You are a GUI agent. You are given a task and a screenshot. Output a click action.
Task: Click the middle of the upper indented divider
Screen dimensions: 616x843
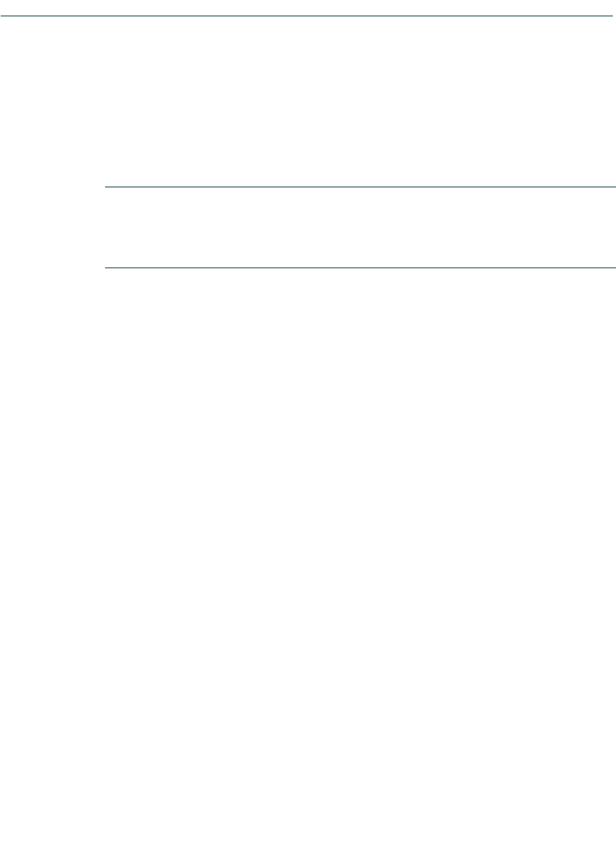tap(360, 187)
